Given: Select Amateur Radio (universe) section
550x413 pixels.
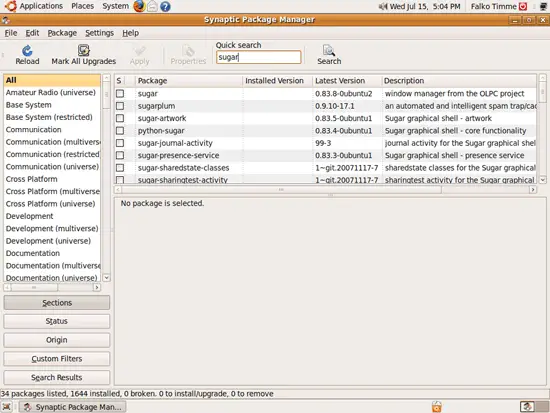Looking at the screenshot, I should (52, 93).
